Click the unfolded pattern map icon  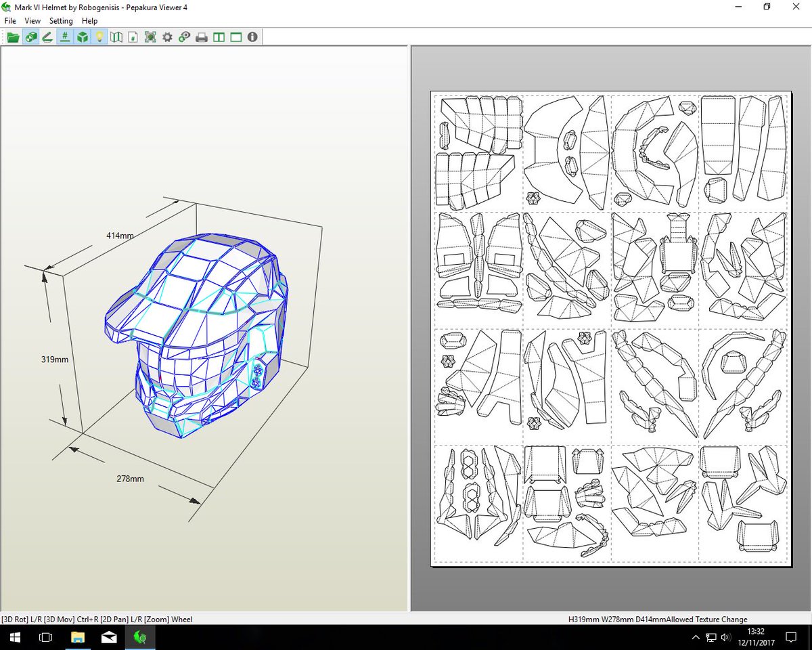coord(116,37)
